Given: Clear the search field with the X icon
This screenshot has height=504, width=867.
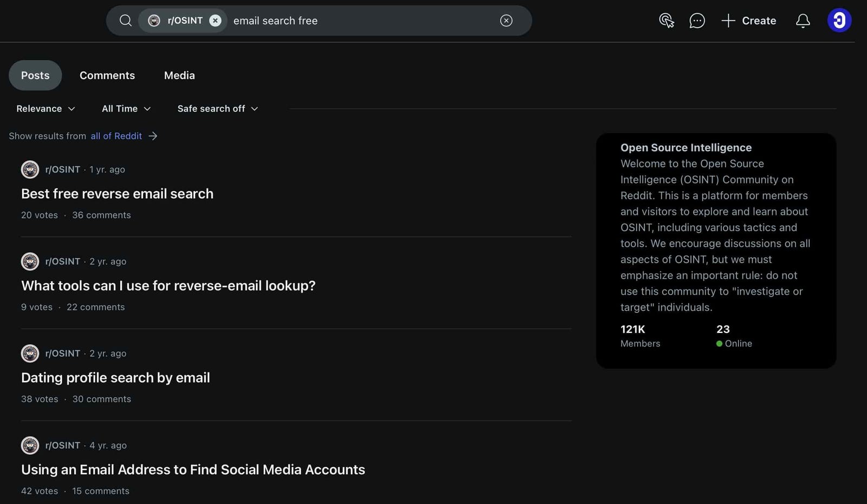Looking at the screenshot, I should coord(506,21).
